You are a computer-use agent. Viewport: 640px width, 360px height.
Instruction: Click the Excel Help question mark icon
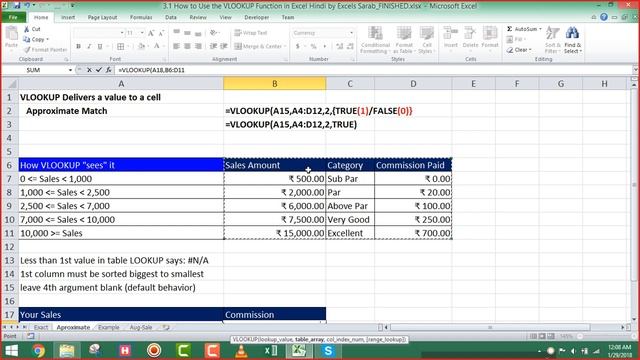(604, 17)
